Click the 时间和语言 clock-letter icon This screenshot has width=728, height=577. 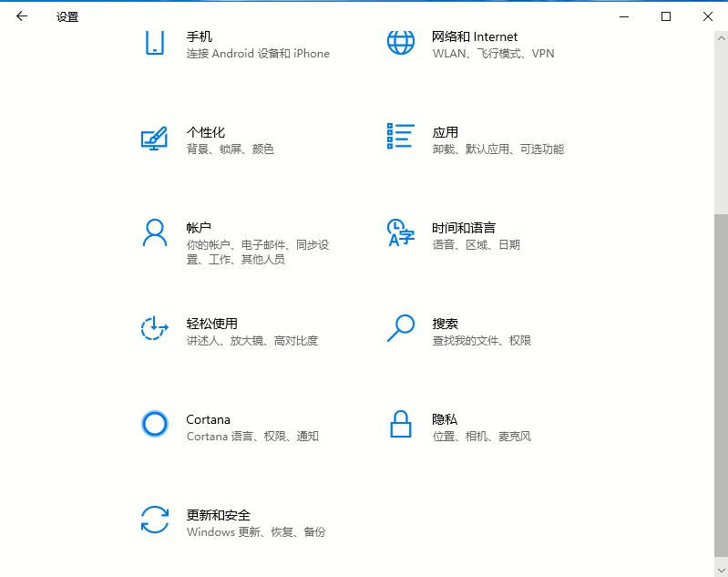coord(401,232)
